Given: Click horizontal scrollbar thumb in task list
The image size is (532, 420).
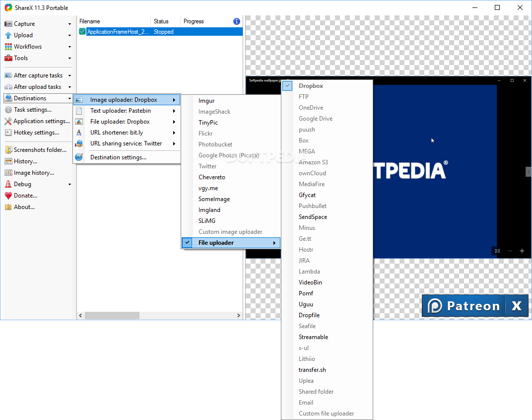Looking at the screenshot, I should 112,315.
